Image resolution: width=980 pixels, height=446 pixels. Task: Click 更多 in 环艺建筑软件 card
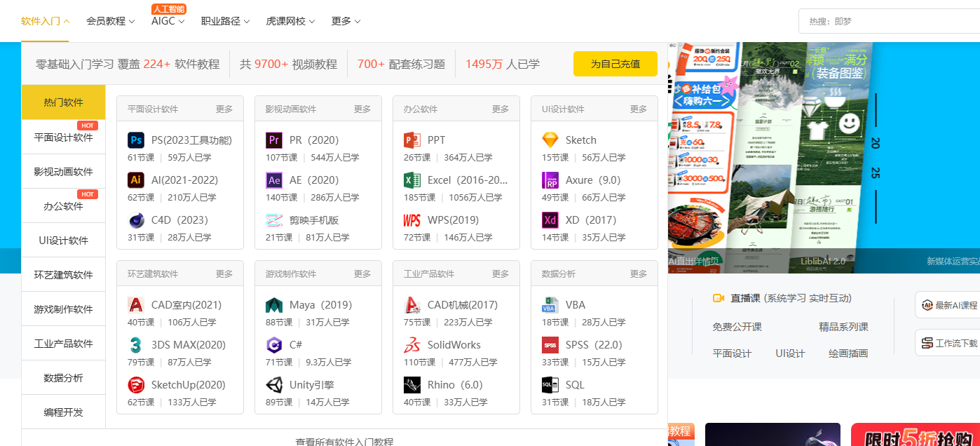click(224, 274)
